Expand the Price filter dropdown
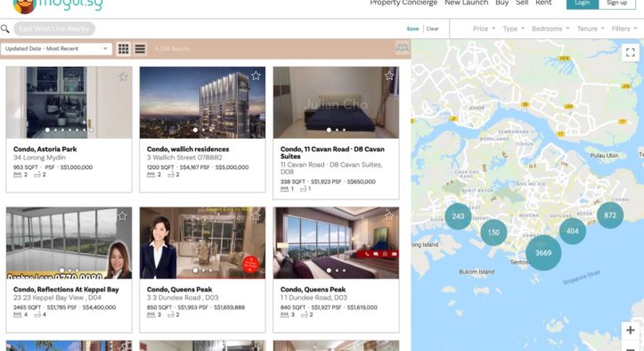This screenshot has width=644, height=351. click(x=484, y=29)
